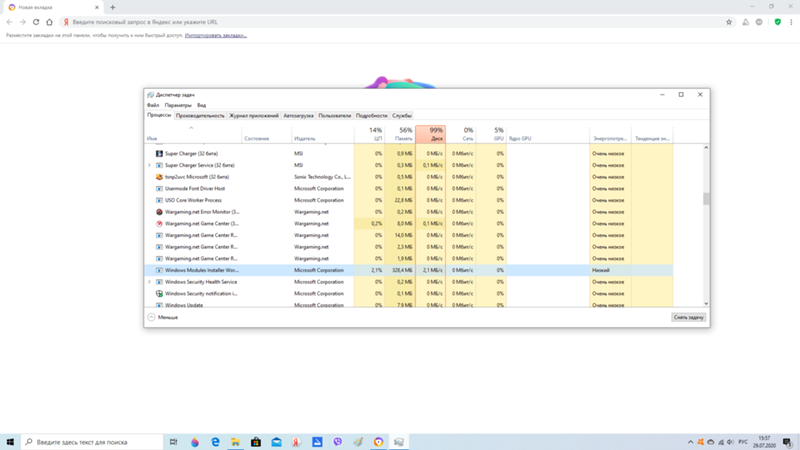Open the notification center icon in tray
Screen dimensions: 800x450
(x=787, y=442)
